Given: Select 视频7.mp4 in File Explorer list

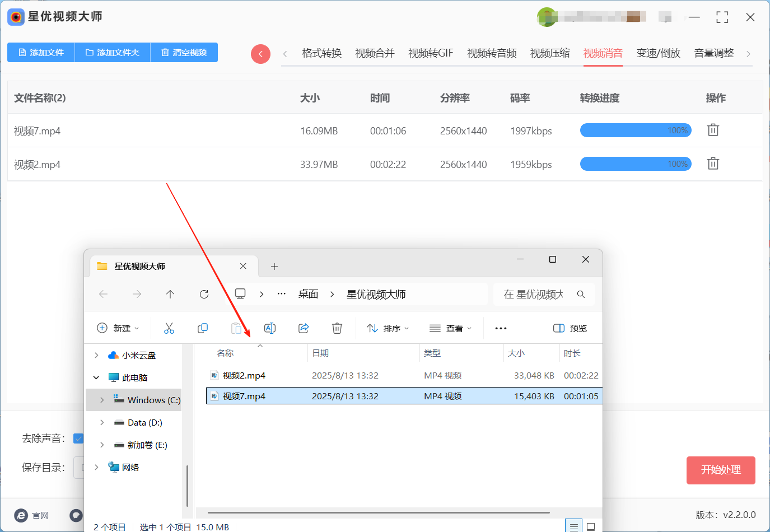Looking at the screenshot, I should pyautogui.click(x=404, y=396).
